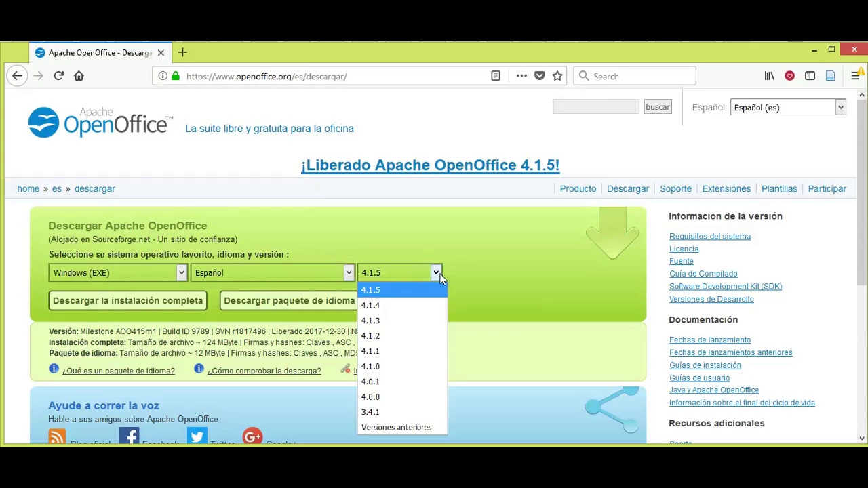Open ¿Qué es un paquete de idioma? link
868x488 pixels.
point(119,371)
